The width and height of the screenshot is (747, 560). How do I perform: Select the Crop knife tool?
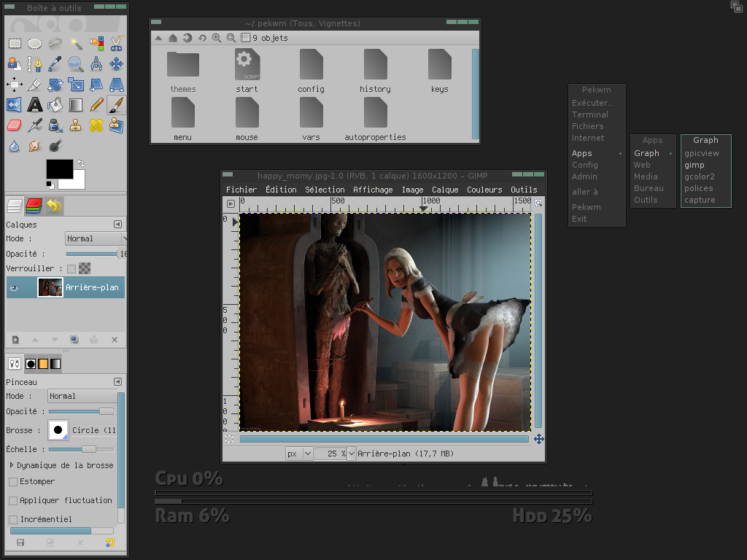[x=35, y=85]
